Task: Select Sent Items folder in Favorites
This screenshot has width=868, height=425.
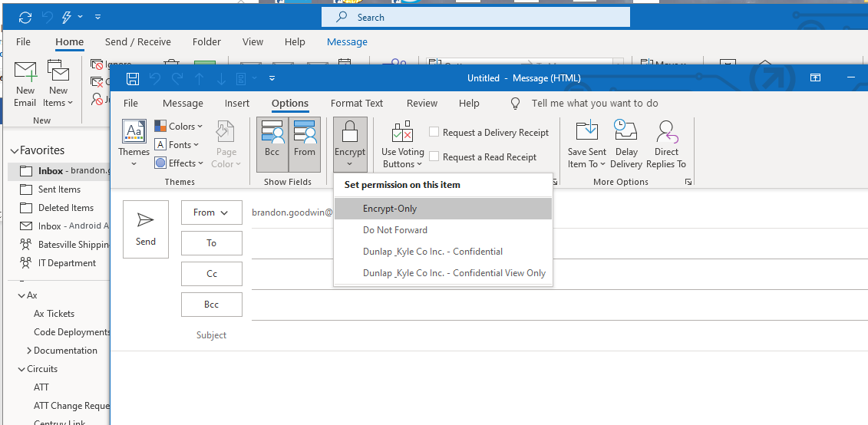Action: [59, 189]
